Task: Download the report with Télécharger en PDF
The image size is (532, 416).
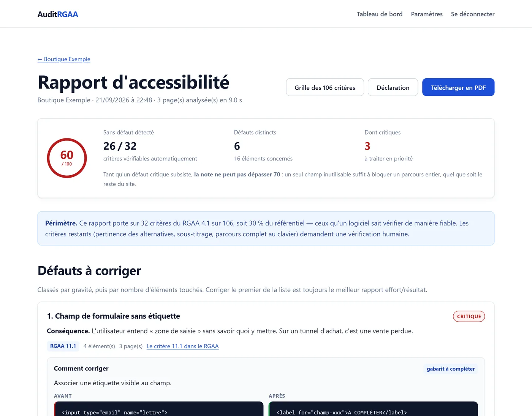Action: click(458, 87)
